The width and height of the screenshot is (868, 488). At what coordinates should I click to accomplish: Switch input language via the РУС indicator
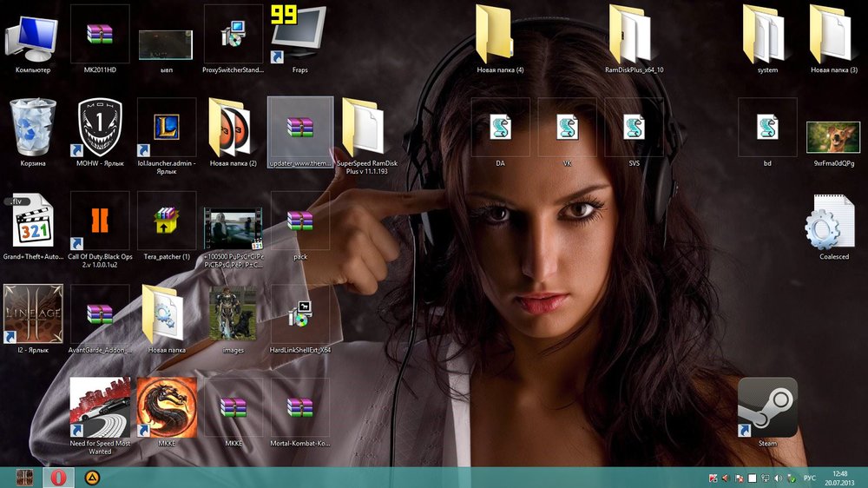coord(809,478)
